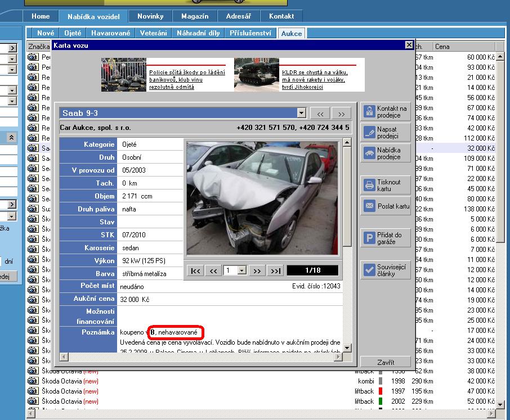
Task: Click camera icon of highlighted 32 000 Kč row
Action: 33,148
